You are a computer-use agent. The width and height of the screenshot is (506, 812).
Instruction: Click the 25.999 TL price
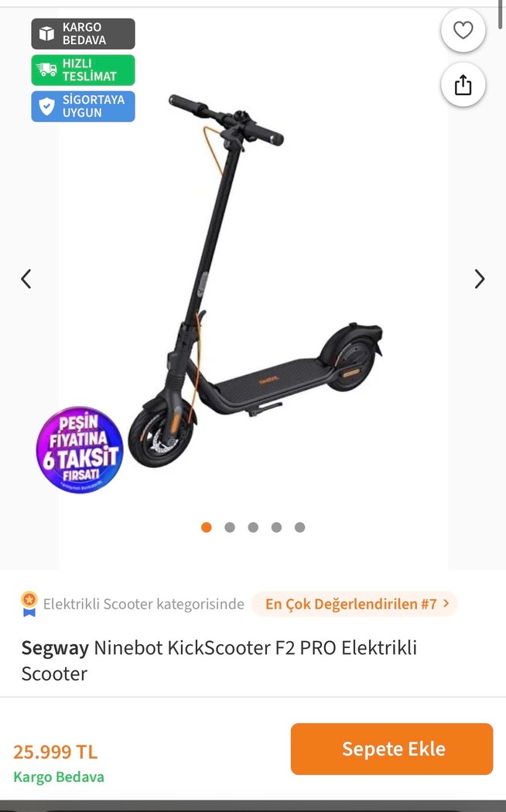pos(56,752)
